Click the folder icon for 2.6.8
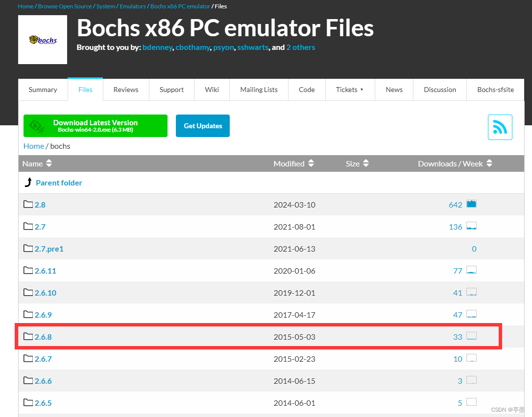Image resolution: width=532 pixels, height=417 pixels. click(28, 336)
